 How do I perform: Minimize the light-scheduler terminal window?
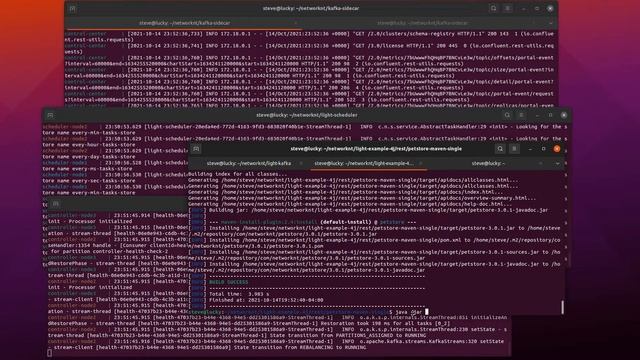537,116
